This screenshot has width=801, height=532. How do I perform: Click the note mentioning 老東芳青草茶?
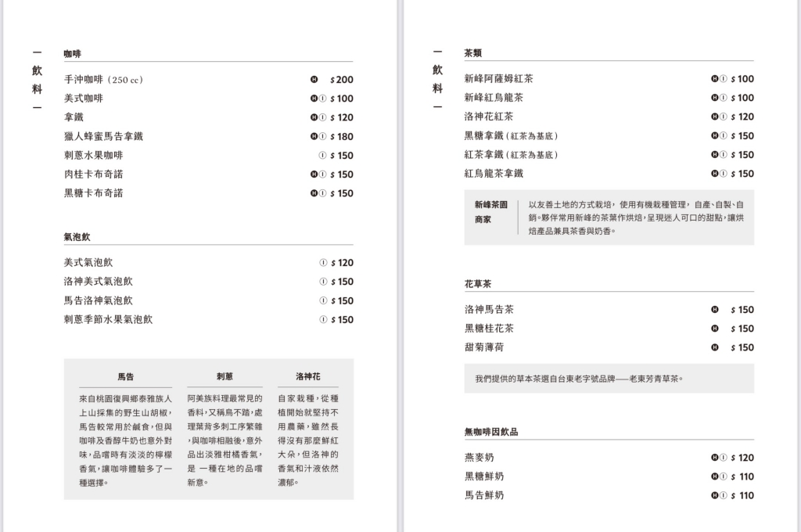(x=580, y=379)
